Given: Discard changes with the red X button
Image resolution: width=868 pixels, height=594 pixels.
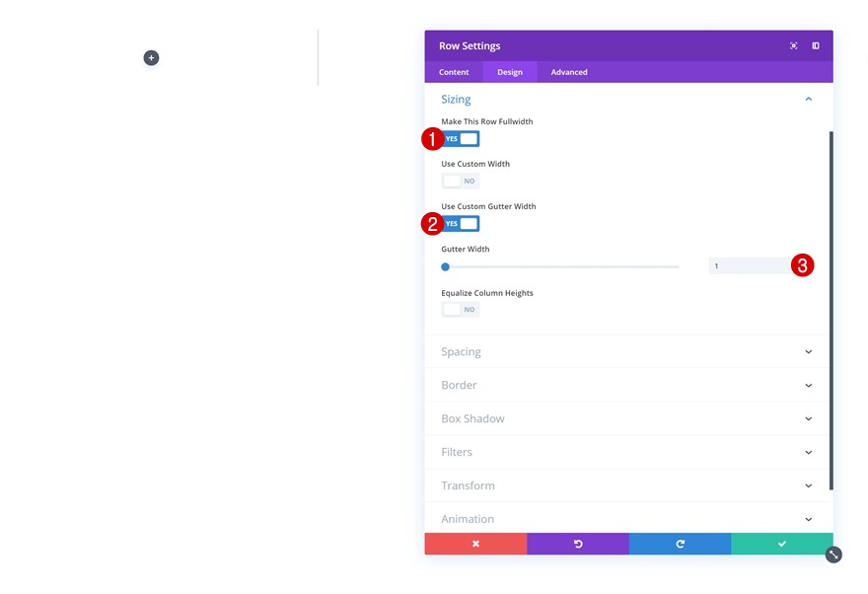Looking at the screenshot, I should pyautogui.click(x=475, y=544).
